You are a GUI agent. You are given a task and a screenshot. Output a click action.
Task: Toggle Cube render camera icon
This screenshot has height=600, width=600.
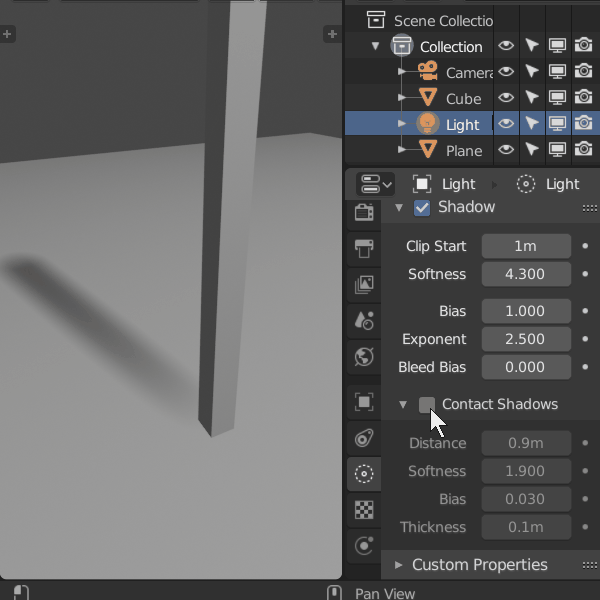tap(584, 97)
